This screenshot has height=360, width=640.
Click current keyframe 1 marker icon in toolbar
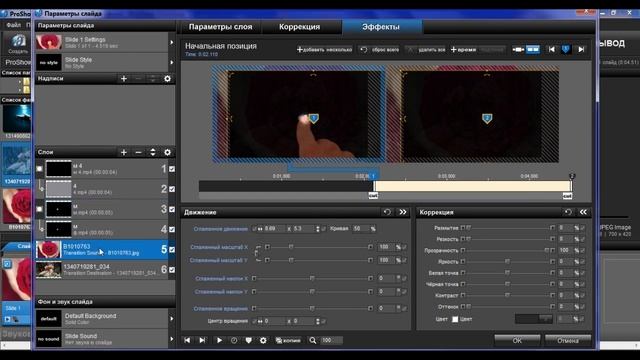tap(566, 49)
